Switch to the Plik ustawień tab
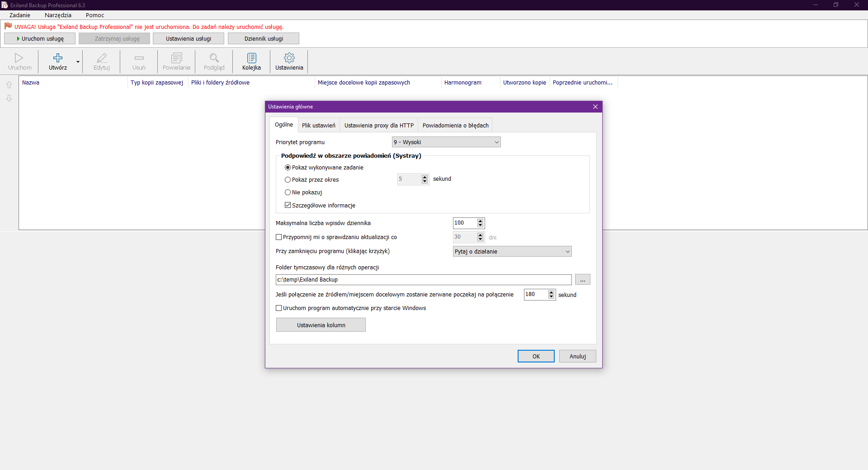 pos(319,126)
